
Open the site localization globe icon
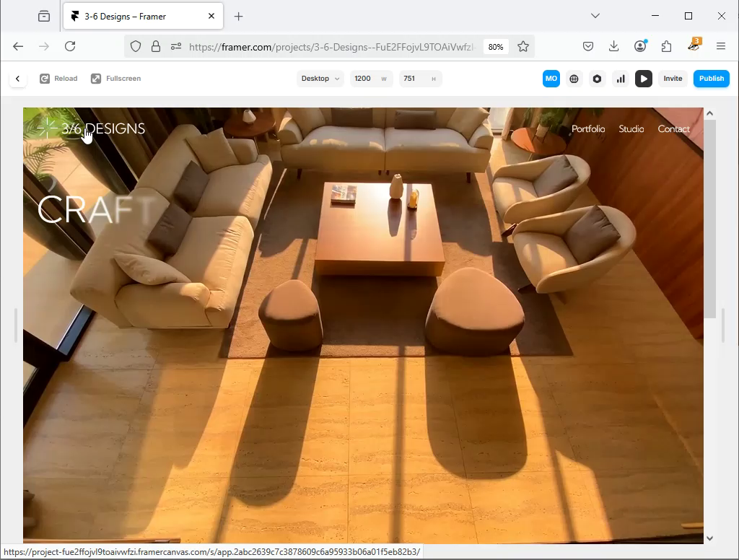(574, 78)
